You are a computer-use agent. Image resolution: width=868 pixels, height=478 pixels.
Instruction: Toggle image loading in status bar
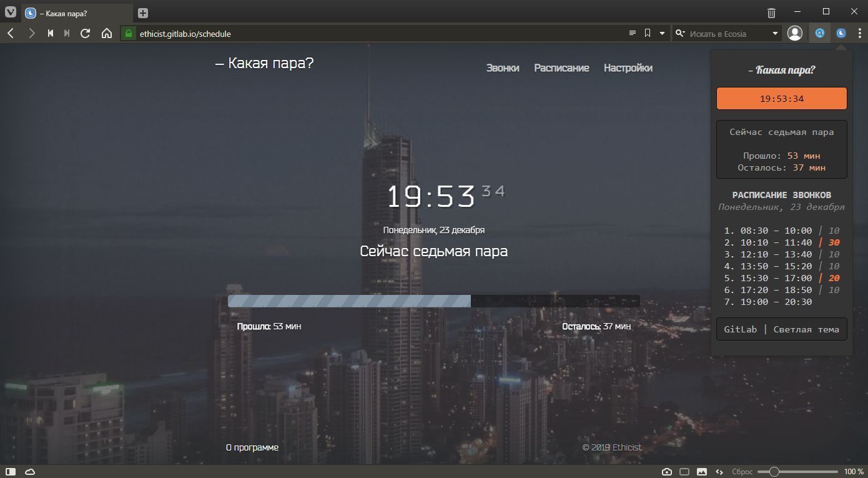(701, 471)
